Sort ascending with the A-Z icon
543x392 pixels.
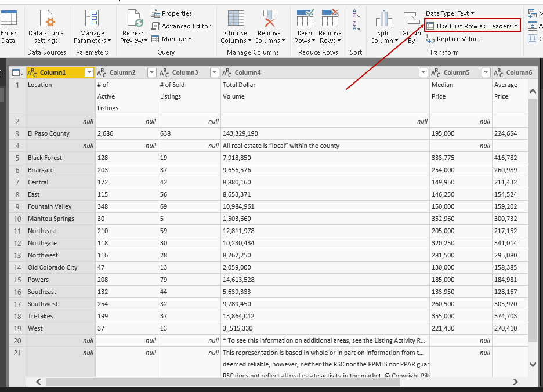coord(356,13)
